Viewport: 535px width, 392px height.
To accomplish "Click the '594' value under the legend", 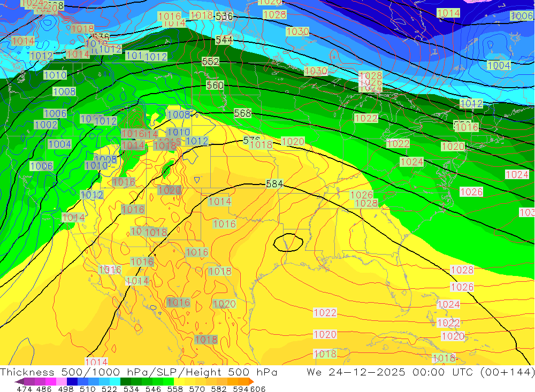I will tap(241, 389).
